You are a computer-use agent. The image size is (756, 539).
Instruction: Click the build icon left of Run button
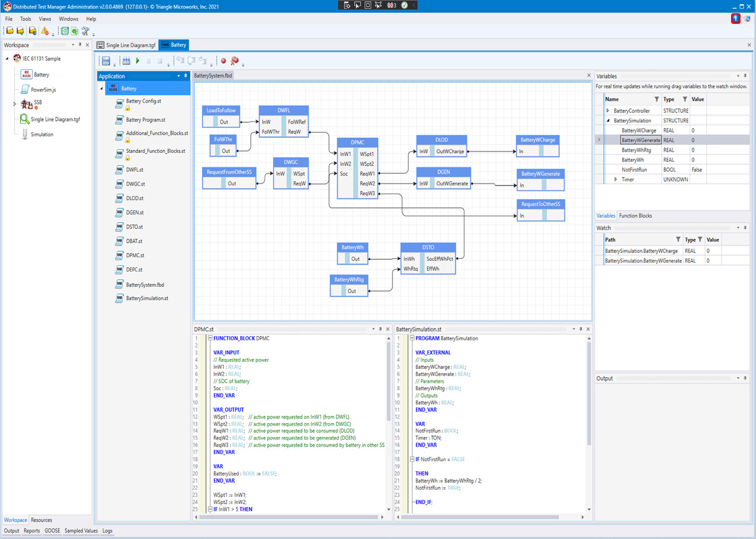click(126, 60)
